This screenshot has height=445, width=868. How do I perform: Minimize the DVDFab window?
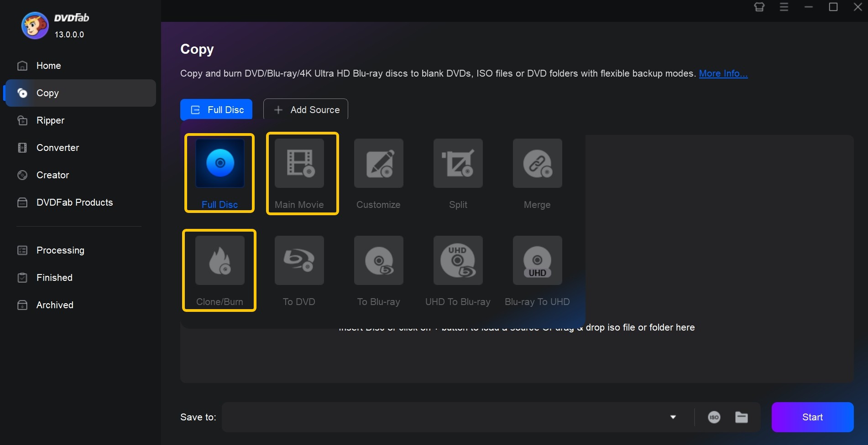(x=809, y=7)
